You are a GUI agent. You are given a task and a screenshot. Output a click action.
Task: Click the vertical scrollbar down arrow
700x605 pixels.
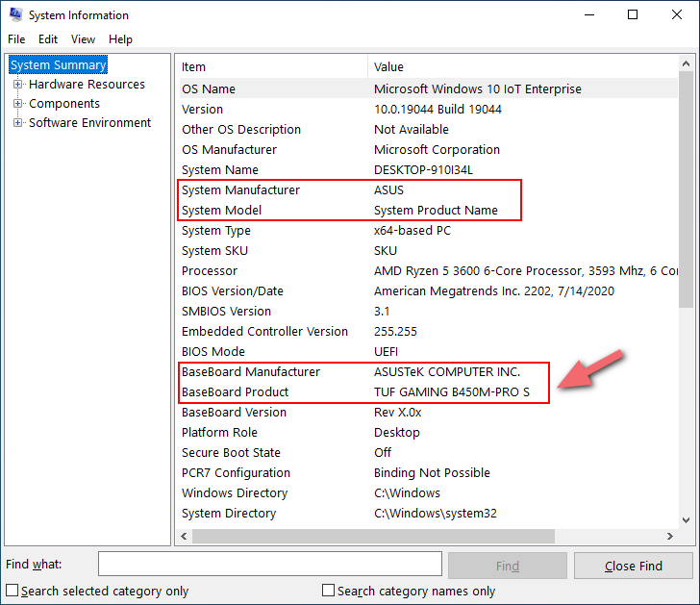pos(686,519)
